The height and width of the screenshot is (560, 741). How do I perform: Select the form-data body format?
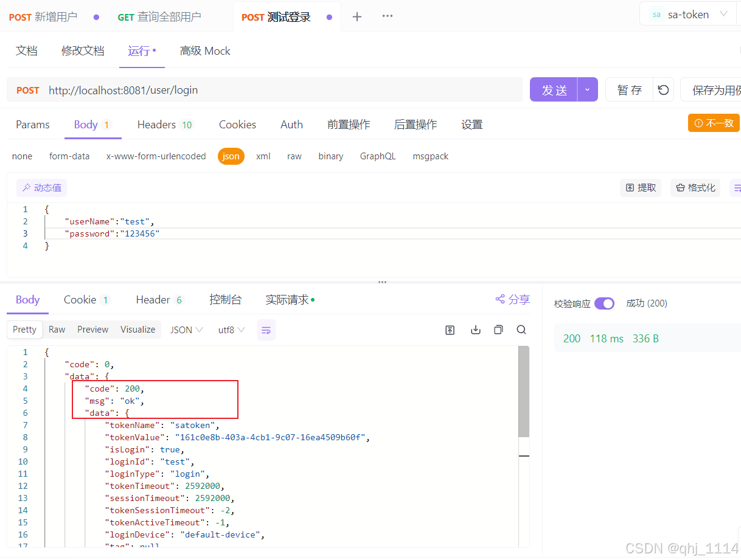tap(69, 156)
